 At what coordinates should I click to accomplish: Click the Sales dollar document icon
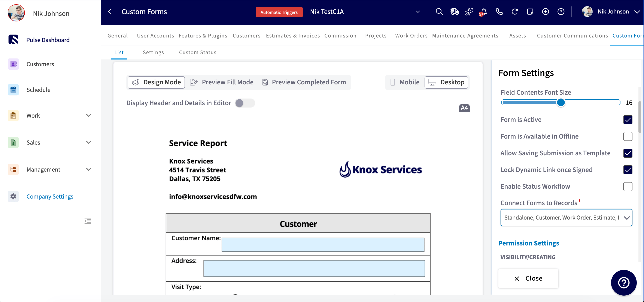[x=13, y=142]
